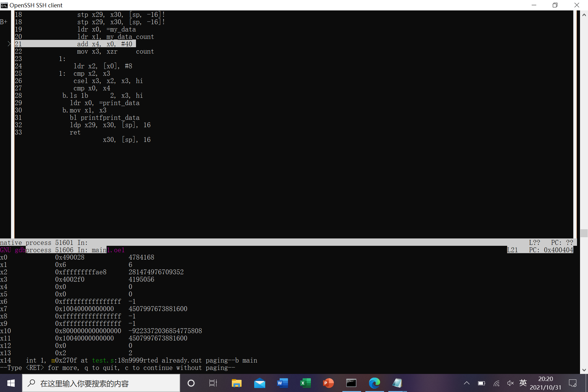The image size is (588, 392).
Task: Expand the x2 register value entry
Action: click(3, 272)
